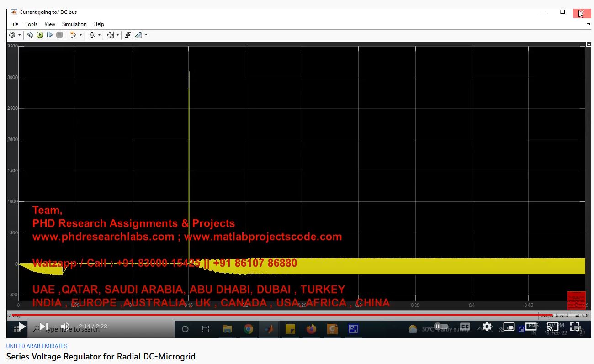Click the Series Voltage Regulator video title
Viewport: 594px width, 364px height.
(101, 357)
